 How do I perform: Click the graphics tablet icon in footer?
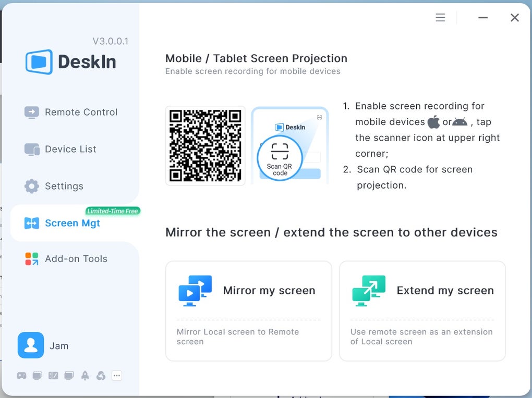53,376
